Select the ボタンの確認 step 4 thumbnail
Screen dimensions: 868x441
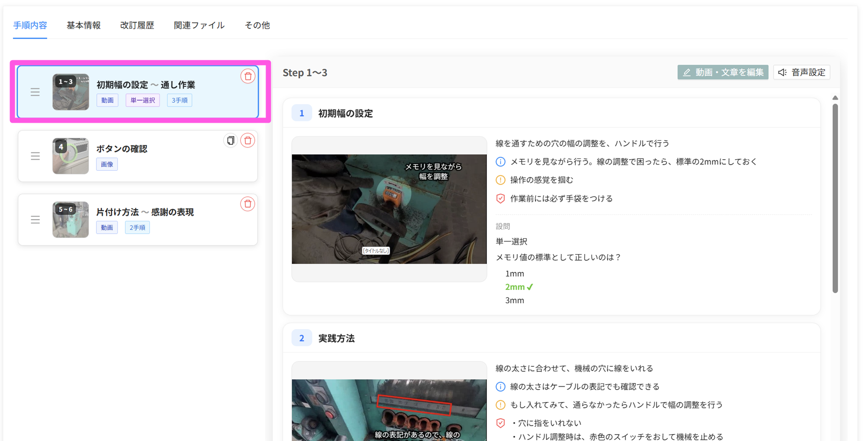point(70,156)
